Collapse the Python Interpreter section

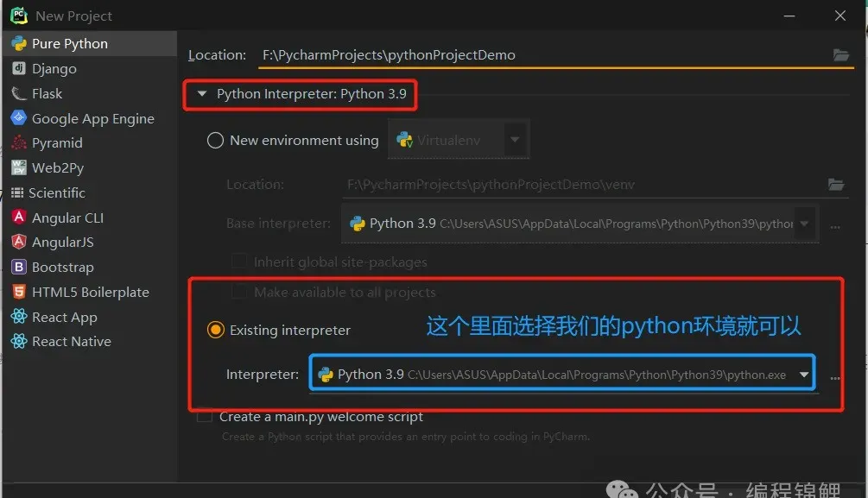click(x=202, y=94)
